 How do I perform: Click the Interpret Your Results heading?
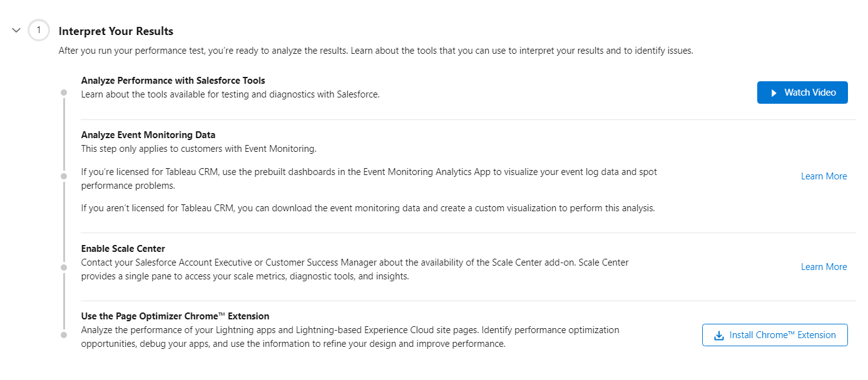(x=116, y=31)
